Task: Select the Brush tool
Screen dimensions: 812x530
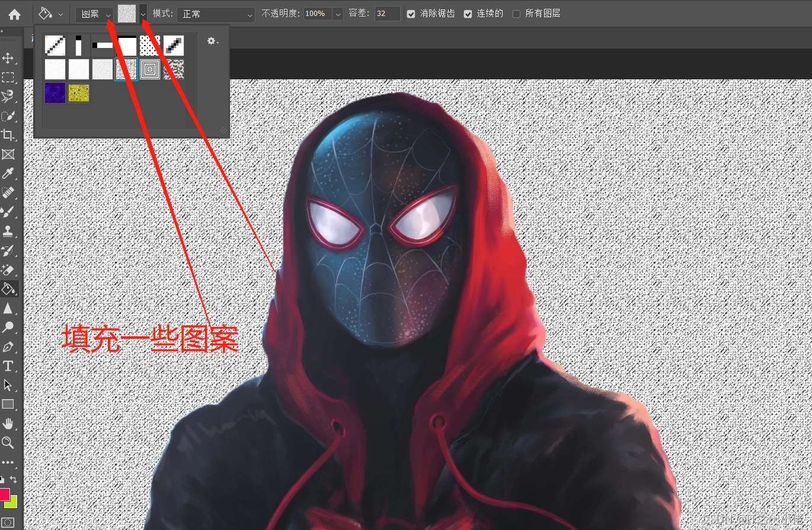Action: click(8, 212)
